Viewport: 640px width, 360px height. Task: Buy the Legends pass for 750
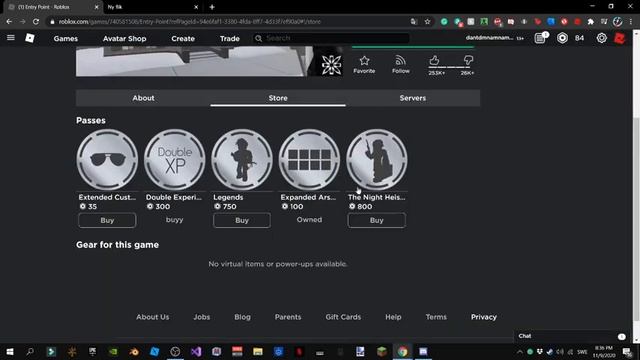click(x=242, y=220)
